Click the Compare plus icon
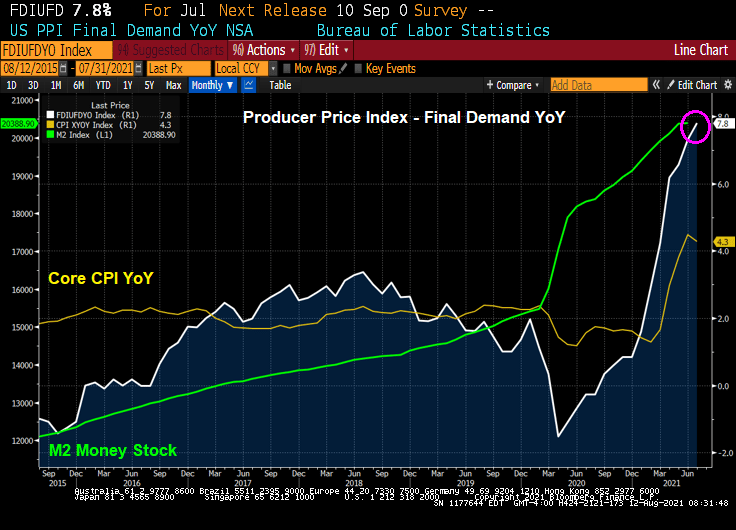Image resolution: width=736 pixels, height=530 pixels. (490, 85)
